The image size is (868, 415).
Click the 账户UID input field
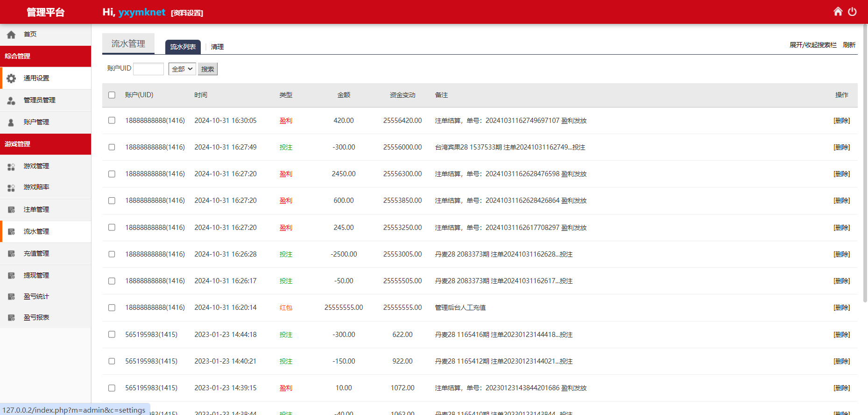pos(148,69)
